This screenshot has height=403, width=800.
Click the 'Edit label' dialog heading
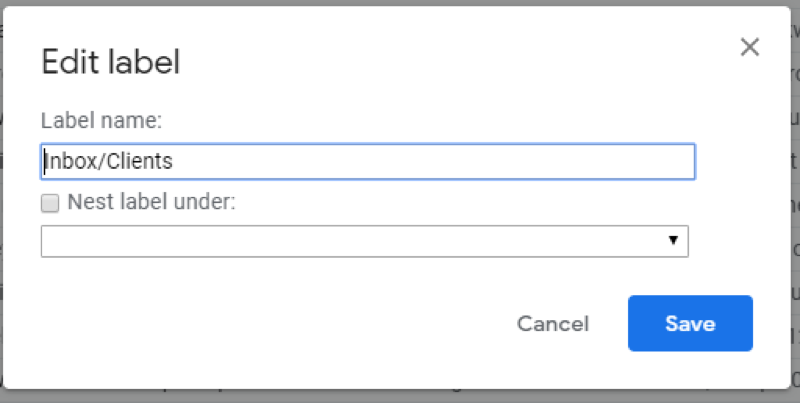coord(110,63)
